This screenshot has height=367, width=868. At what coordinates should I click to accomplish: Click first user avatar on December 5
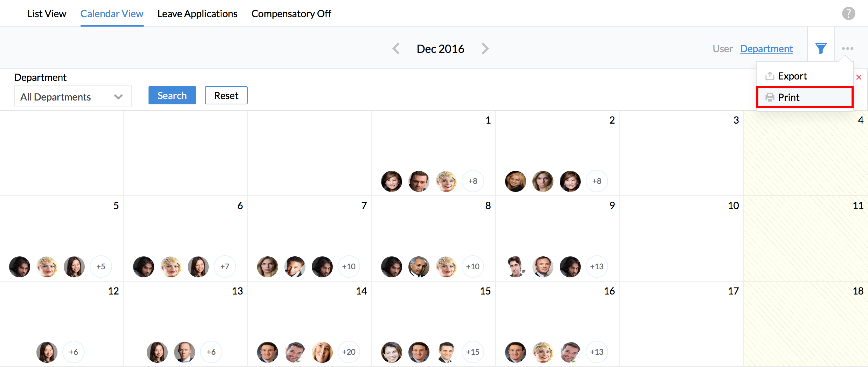20,267
